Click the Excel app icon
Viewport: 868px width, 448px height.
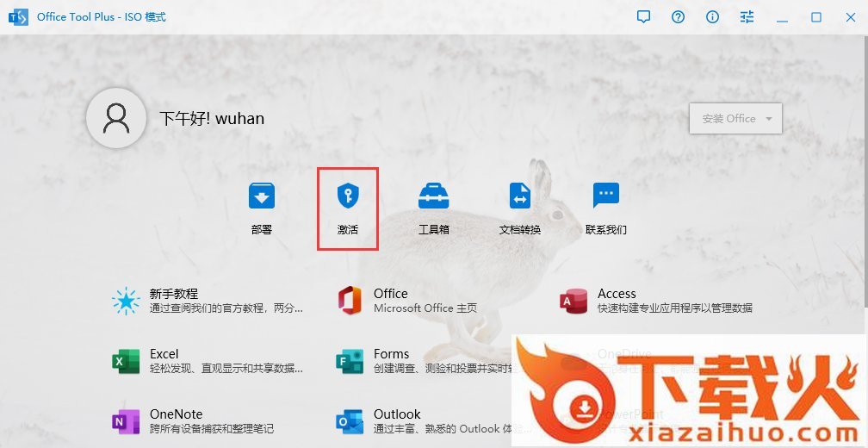126,361
